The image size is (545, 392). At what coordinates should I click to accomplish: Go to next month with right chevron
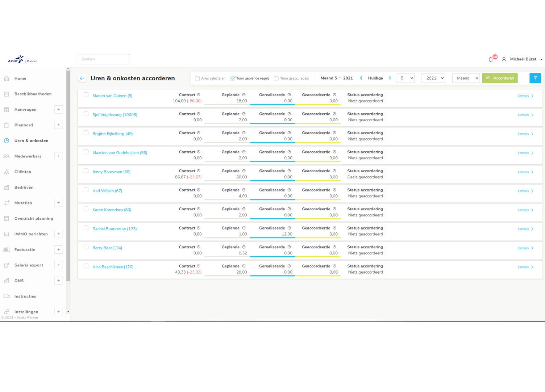point(390,78)
